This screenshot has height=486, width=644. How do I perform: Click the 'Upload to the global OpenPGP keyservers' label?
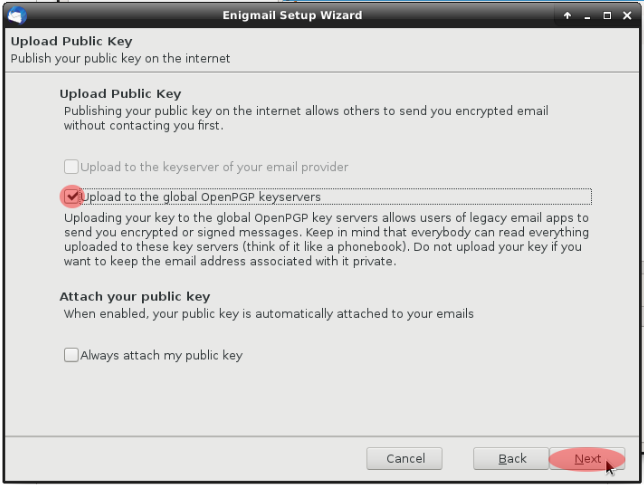click(x=200, y=197)
